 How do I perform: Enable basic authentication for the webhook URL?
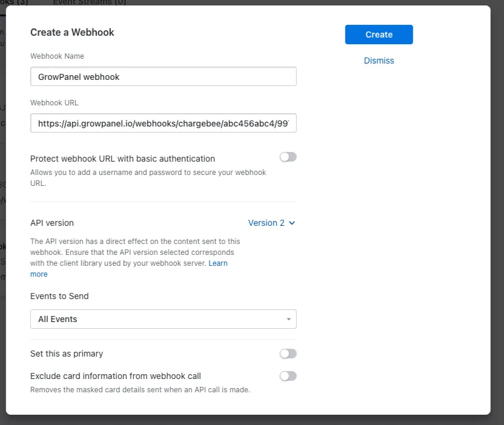tap(288, 157)
